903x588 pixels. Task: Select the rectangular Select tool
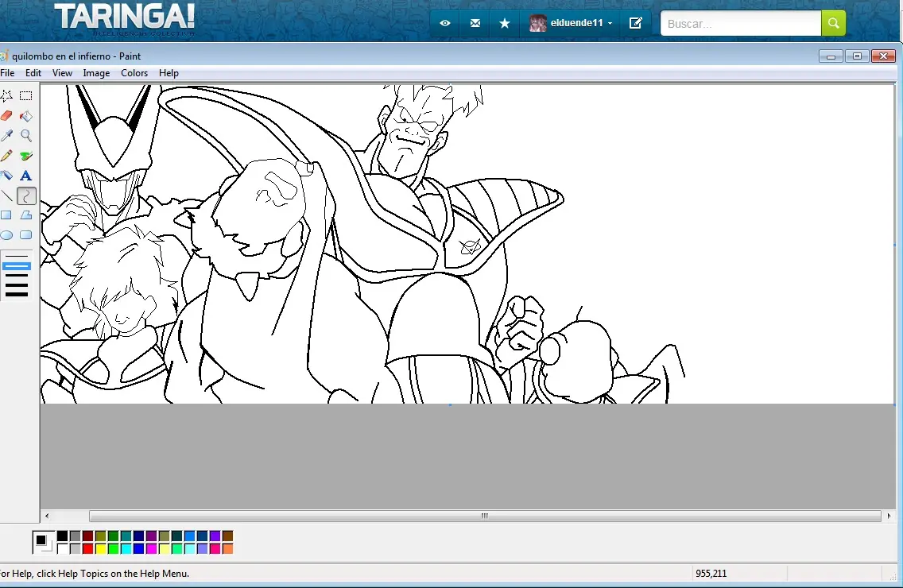tap(26, 96)
